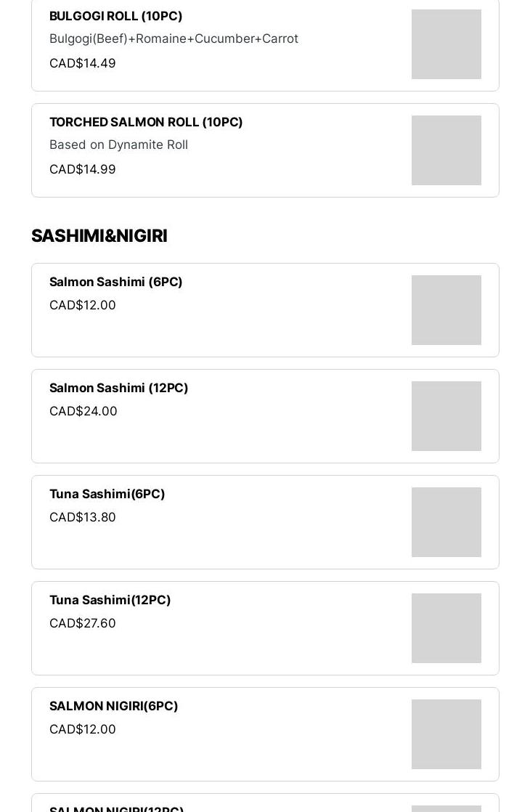
Task: Select the CAD$24.00 price text
Action: (x=83, y=411)
